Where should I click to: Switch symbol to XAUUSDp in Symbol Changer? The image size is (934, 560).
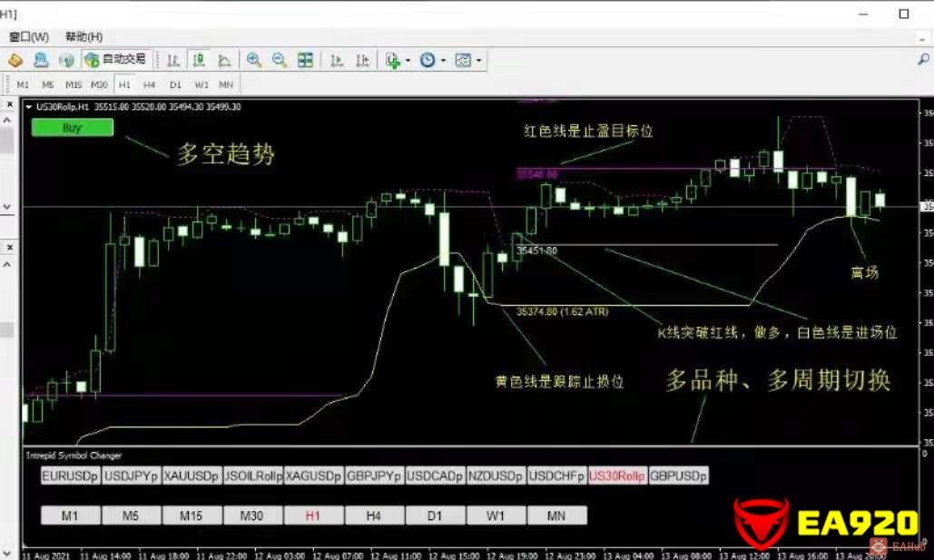tap(192, 476)
